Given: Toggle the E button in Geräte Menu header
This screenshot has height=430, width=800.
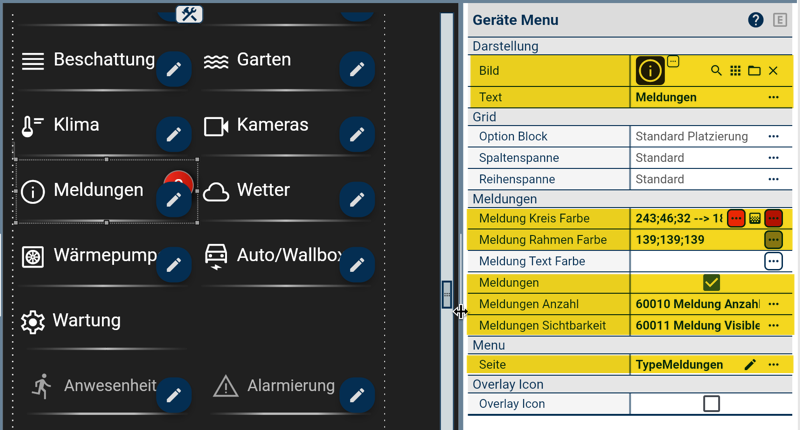Looking at the screenshot, I should pos(781,20).
